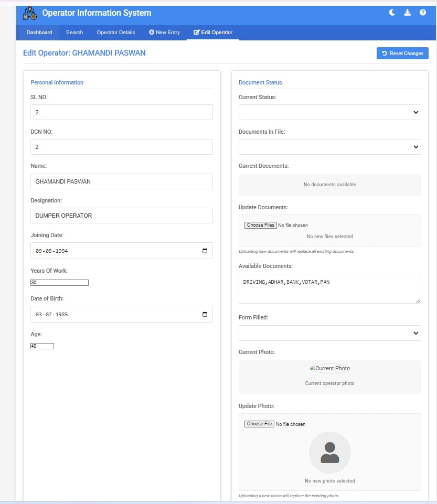Click the Name input field
This screenshot has width=437, height=504.
[x=122, y=181]
